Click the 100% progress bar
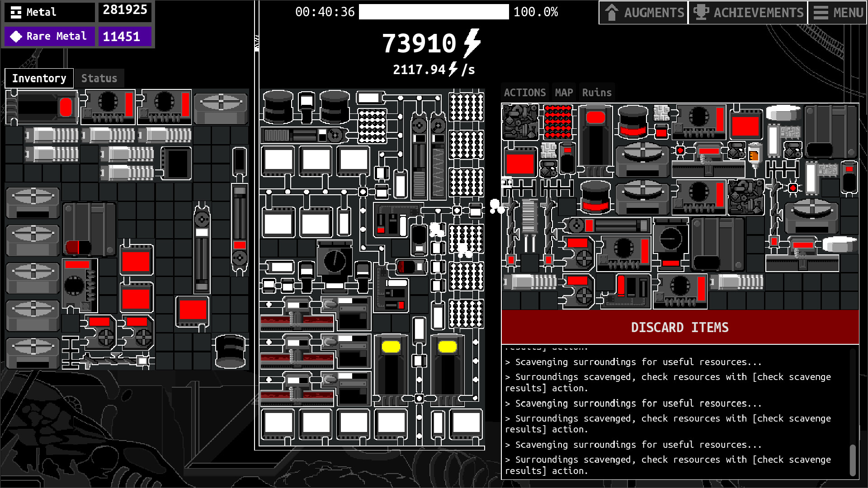The width and height of the screenshot is (868, 488). [x=434, y=12]
